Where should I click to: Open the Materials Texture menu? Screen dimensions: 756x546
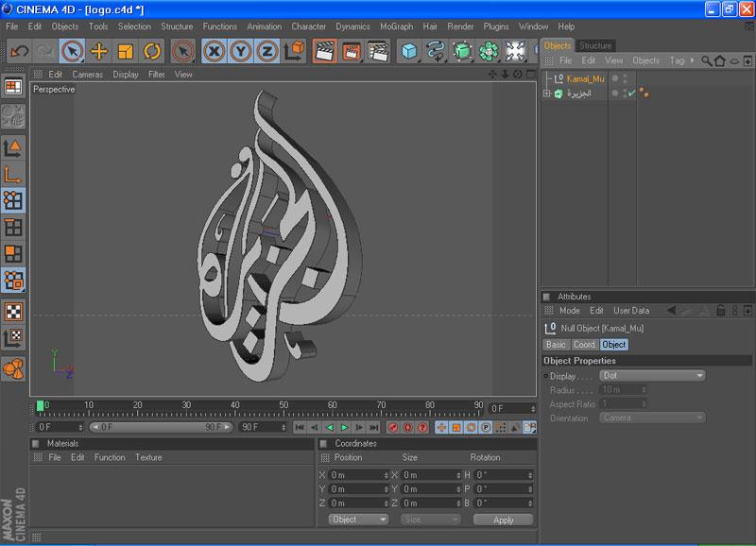tap(148, 457)
